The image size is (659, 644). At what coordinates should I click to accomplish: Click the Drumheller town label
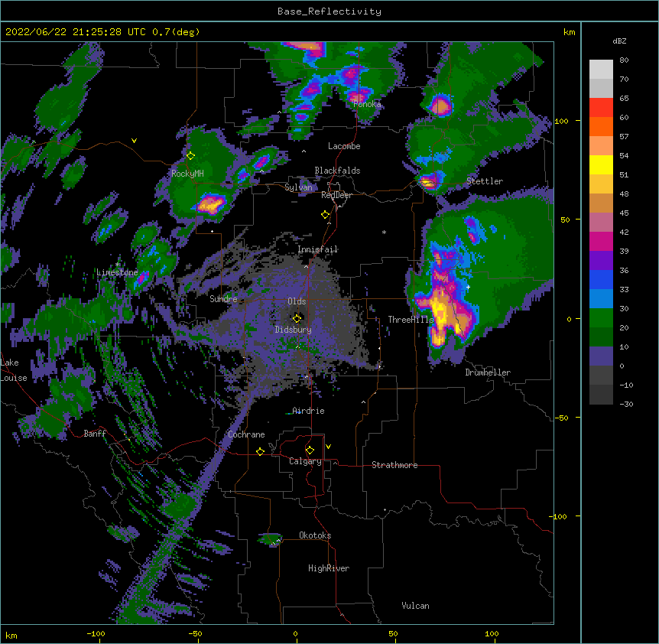(x=488, y=372)
